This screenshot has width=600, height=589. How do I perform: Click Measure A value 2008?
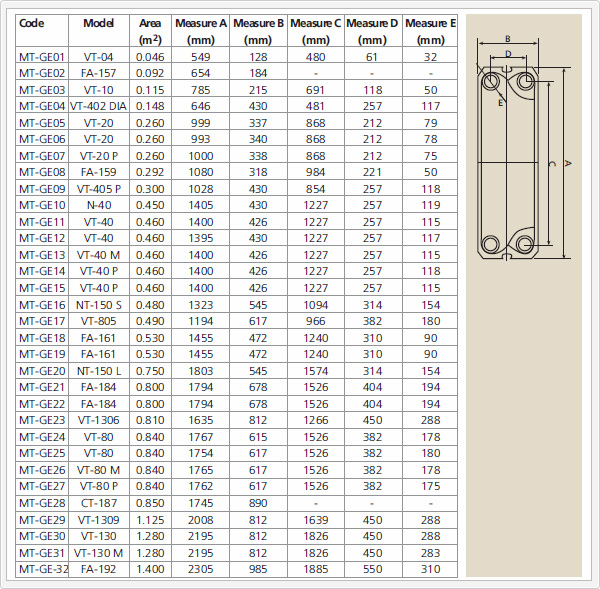(201, 520)
